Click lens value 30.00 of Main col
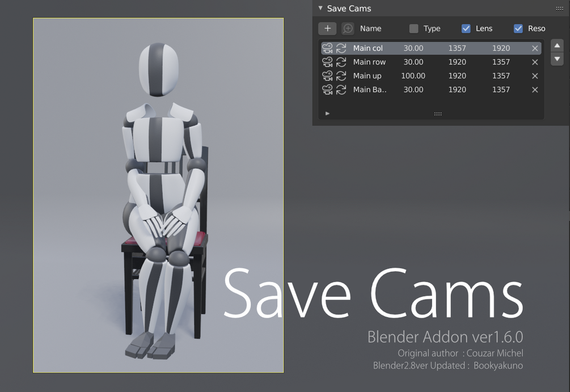Viewport: 570px width, 392px height. pos(413,48)
